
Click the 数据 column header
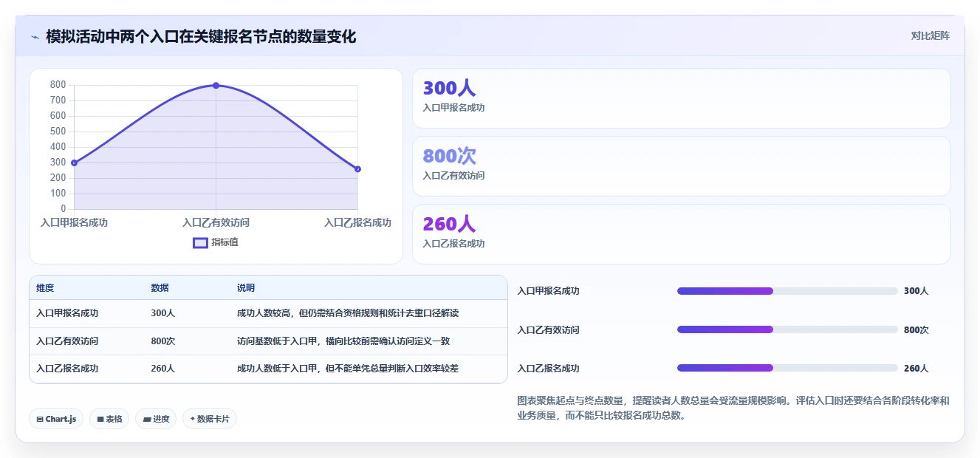coord(160,288)
